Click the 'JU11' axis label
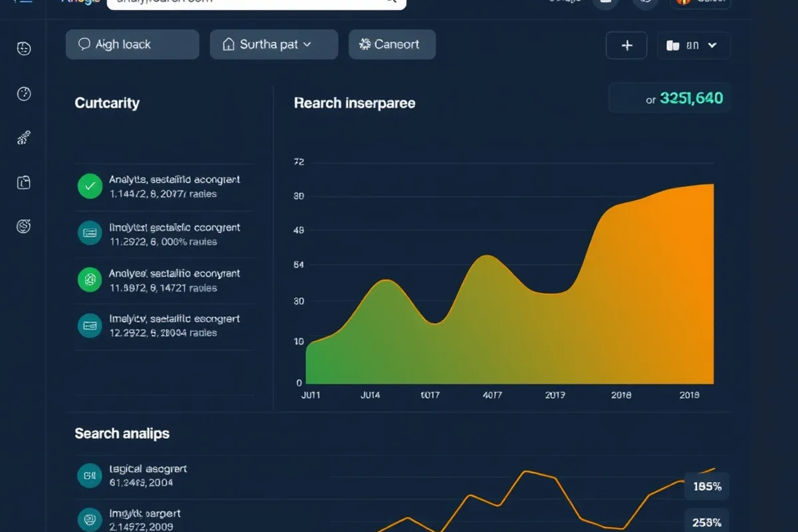The height and width of the screenshot is (532, 798). (311, 395)
